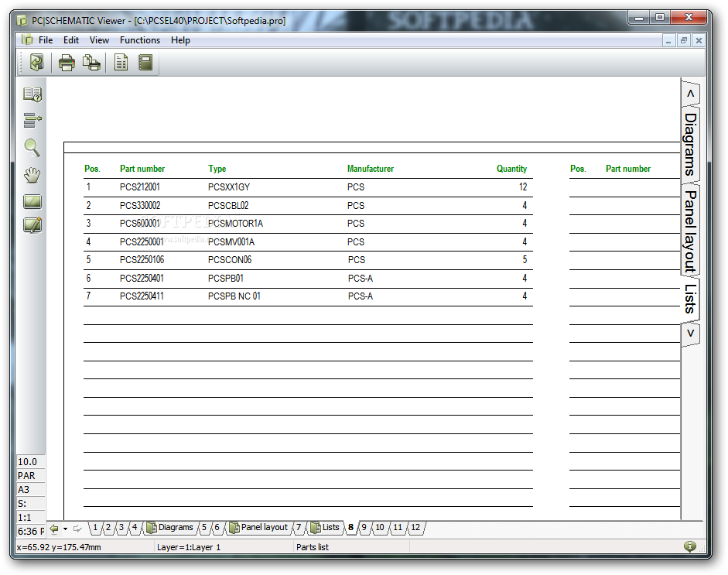Viewport: 728px width, 575px height.
Task: Click type PCSCON06
Action: click(x=229, y=259)
